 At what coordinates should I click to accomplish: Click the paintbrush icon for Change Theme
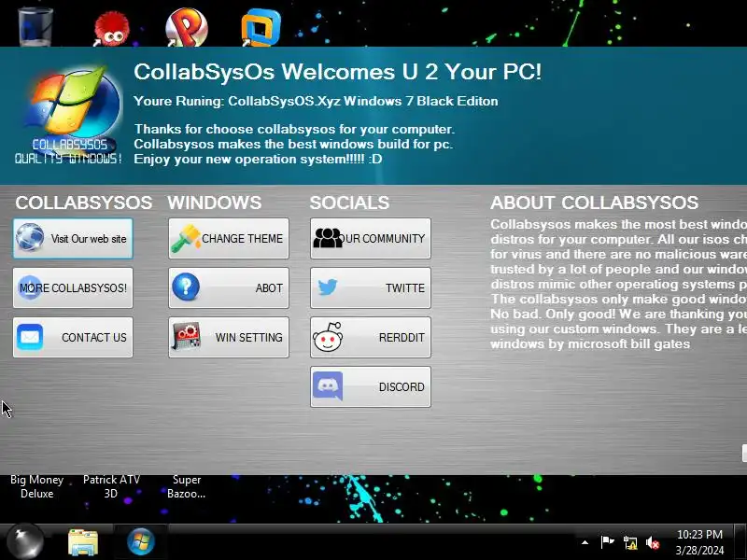(x=186, y=238)
